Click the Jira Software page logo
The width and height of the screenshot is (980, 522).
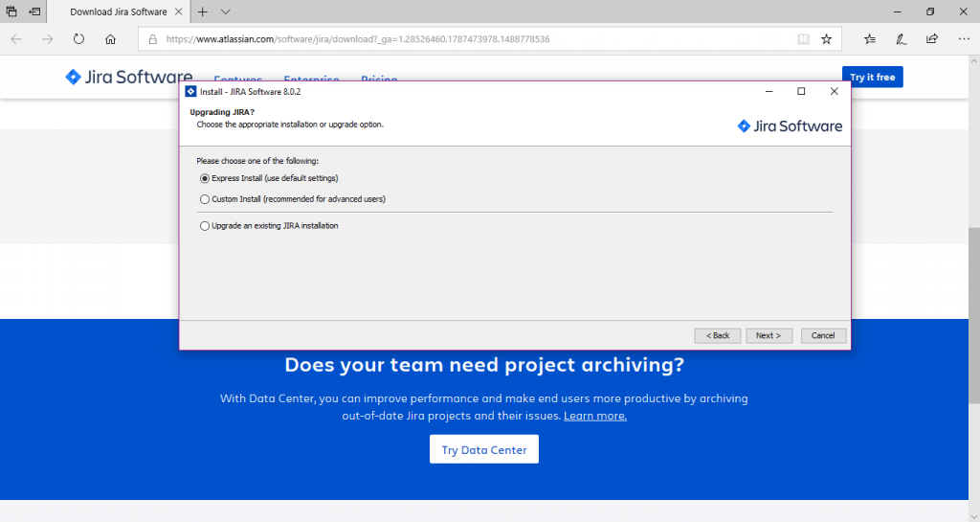129,77
